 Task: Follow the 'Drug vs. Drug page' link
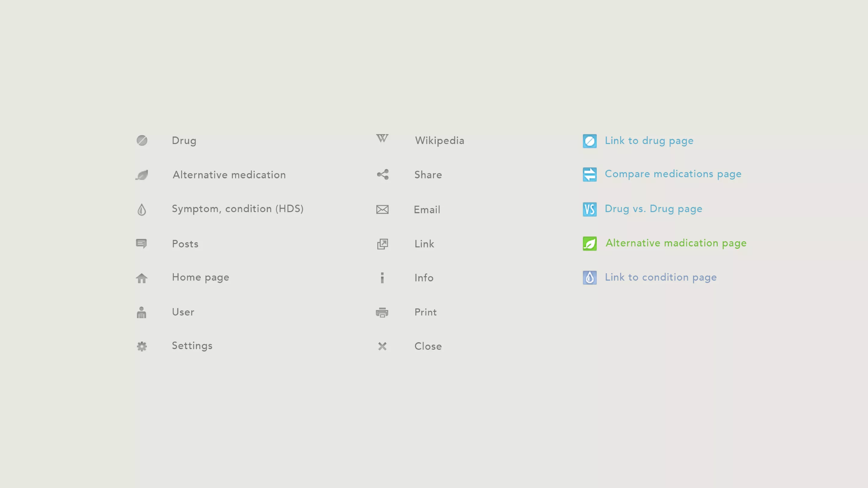point(653,209)
